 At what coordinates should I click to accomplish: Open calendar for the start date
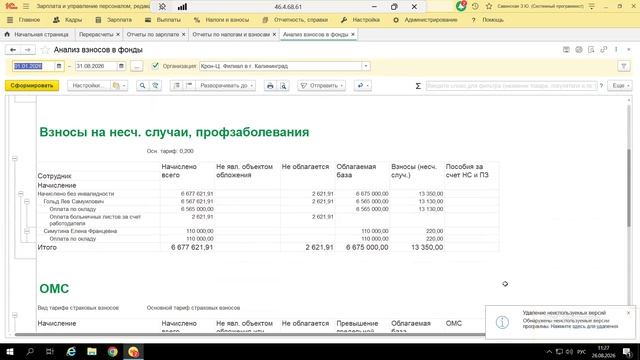tap(59, 66)
